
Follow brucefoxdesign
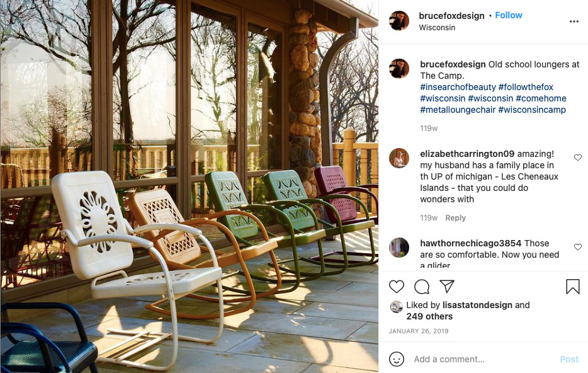(509, 15)
